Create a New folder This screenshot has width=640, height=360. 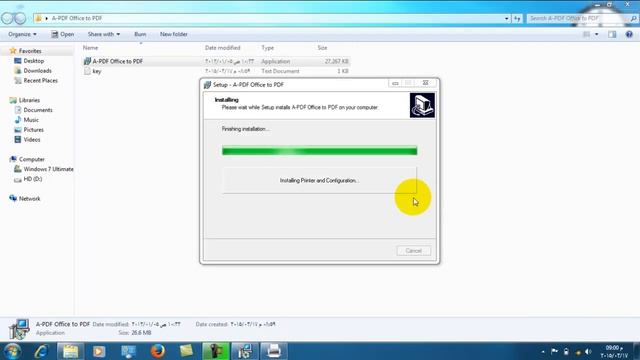(x=173, y=34)
